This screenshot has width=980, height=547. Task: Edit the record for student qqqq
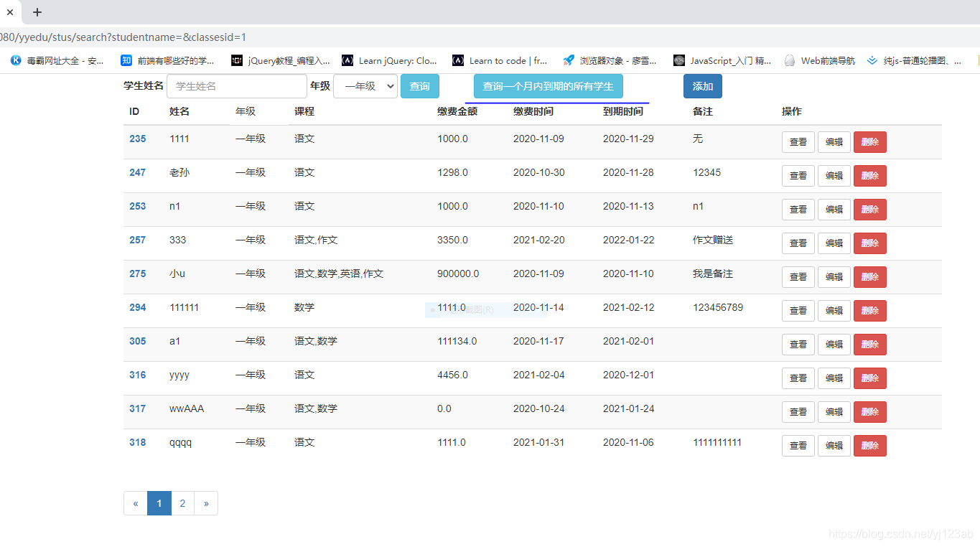[834, 446]
